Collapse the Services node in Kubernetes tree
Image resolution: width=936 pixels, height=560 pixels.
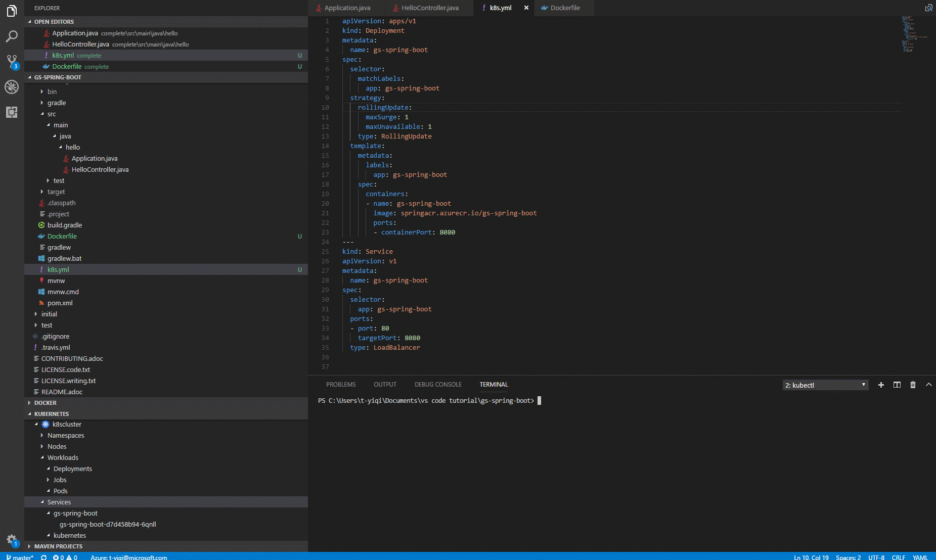pos(42,502)
